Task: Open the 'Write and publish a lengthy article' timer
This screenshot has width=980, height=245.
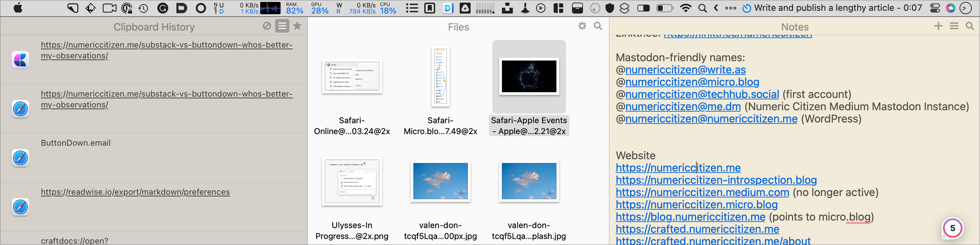Action: 832,8
